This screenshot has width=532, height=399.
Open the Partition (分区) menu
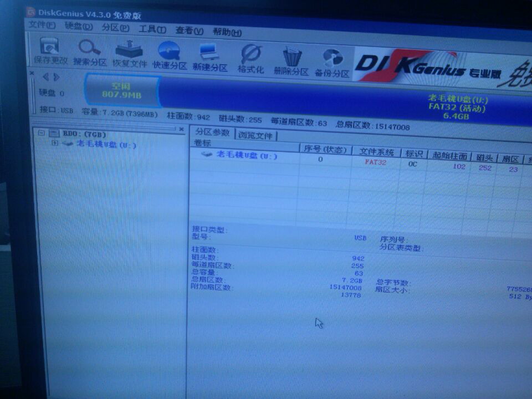[x=115, y=28]
